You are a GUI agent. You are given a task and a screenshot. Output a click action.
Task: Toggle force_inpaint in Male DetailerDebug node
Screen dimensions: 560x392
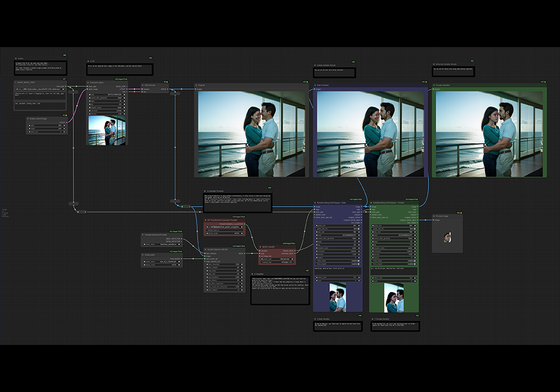338,264
